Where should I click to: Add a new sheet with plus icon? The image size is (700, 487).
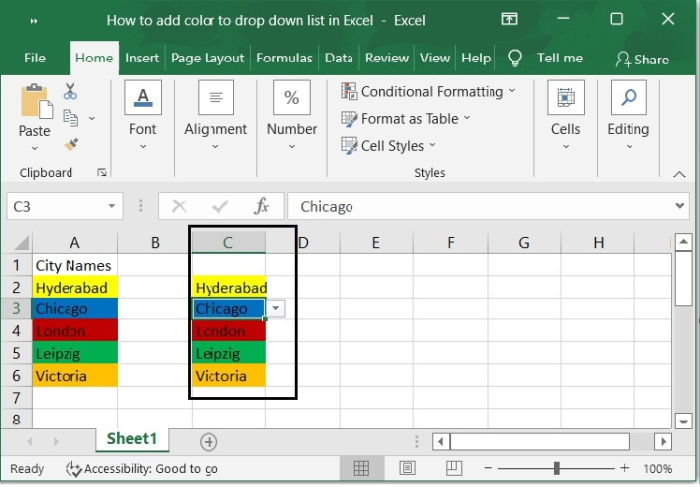click(x=208, y=441)
